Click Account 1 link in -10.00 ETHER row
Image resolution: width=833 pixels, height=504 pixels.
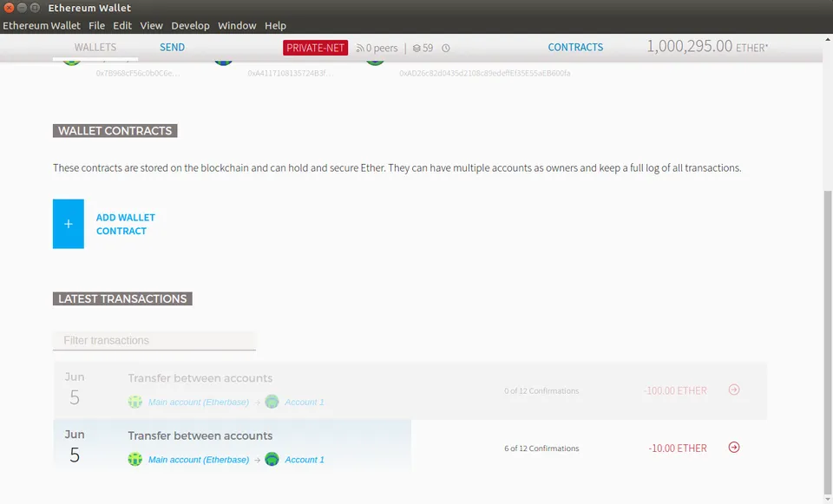305,460
